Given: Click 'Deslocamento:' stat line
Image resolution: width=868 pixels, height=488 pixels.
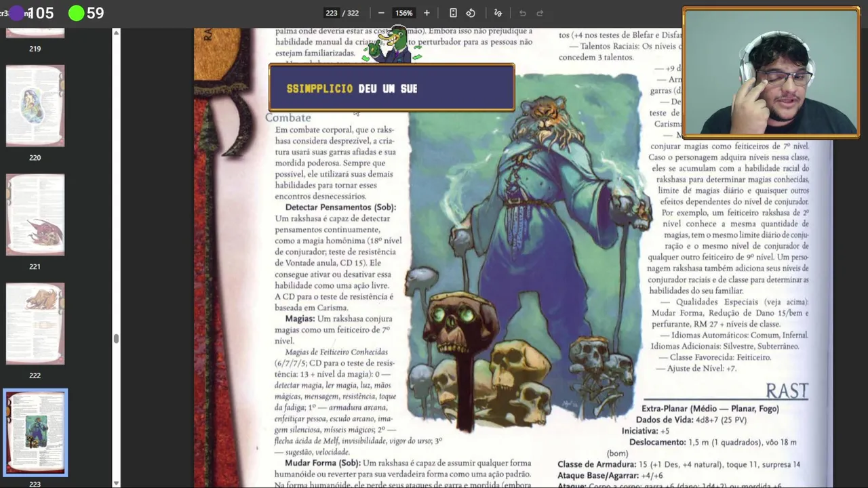Looking at the screenshot, I should (713, 442).
